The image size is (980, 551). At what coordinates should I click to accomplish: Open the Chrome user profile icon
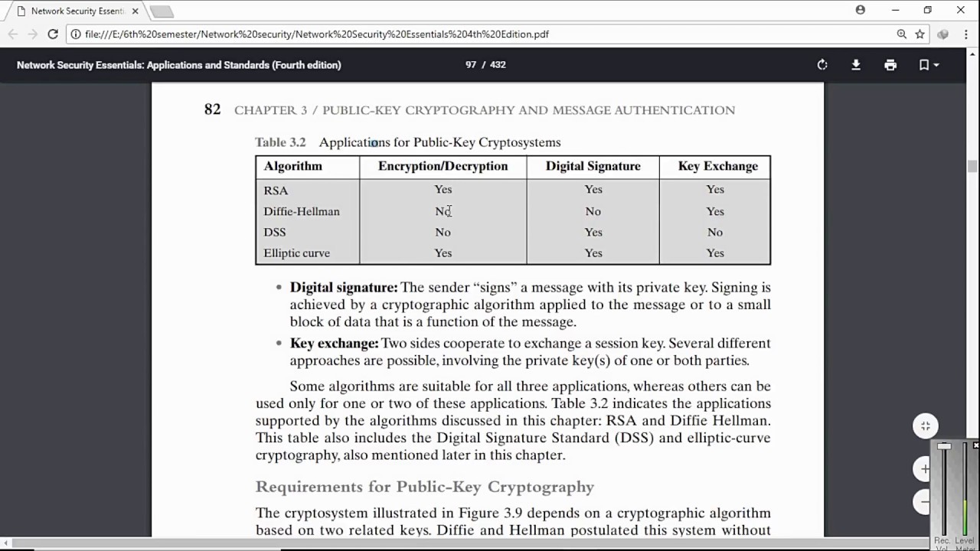861,10
